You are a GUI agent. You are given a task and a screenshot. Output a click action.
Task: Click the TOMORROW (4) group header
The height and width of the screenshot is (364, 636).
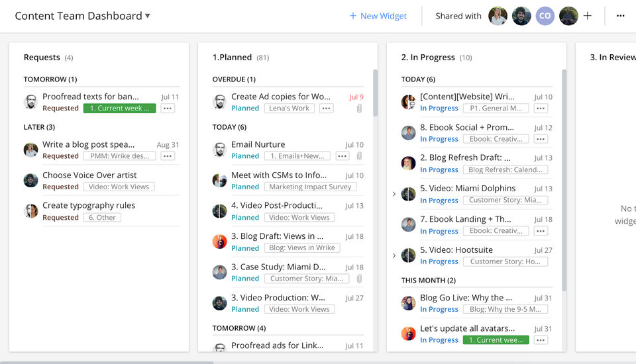click(x=239, y=328)
